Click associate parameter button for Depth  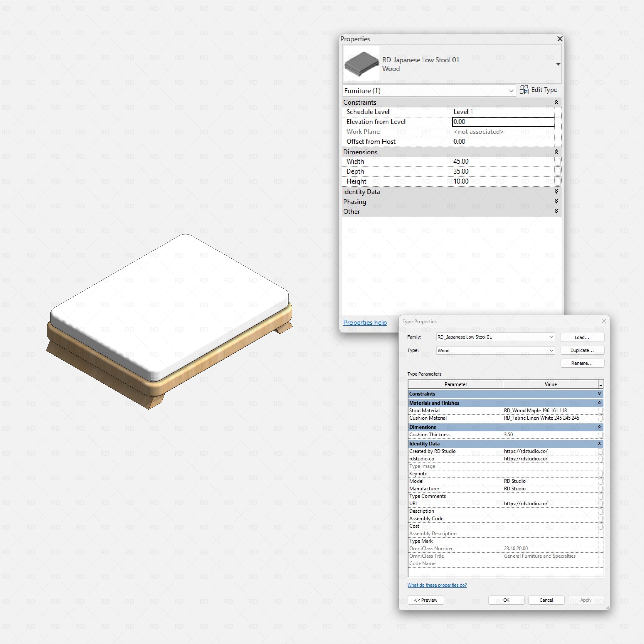pyautogui.click(x=558, y=172)
